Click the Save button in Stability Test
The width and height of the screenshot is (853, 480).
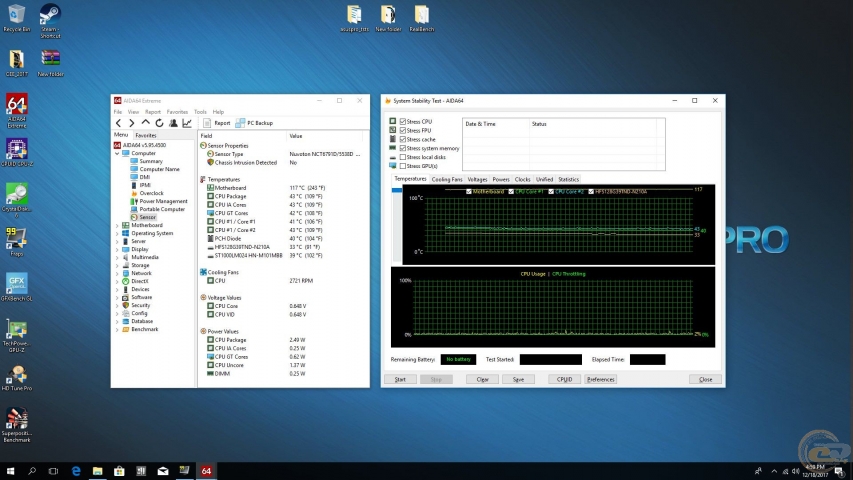click(518, 379)
